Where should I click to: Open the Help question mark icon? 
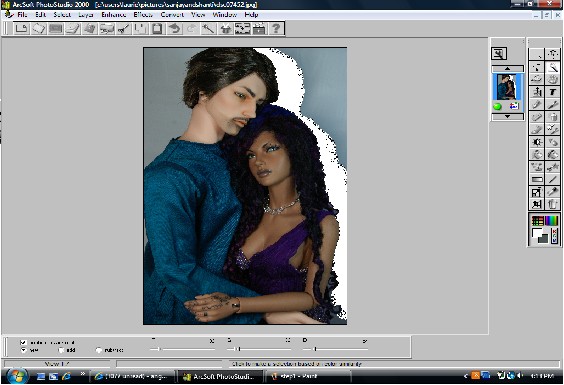276,29
